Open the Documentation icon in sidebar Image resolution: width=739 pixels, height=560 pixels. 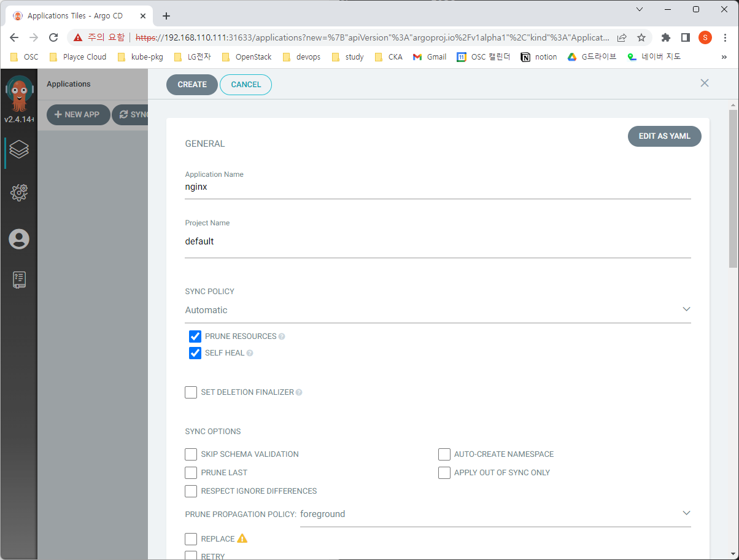[x=19, y=280]
